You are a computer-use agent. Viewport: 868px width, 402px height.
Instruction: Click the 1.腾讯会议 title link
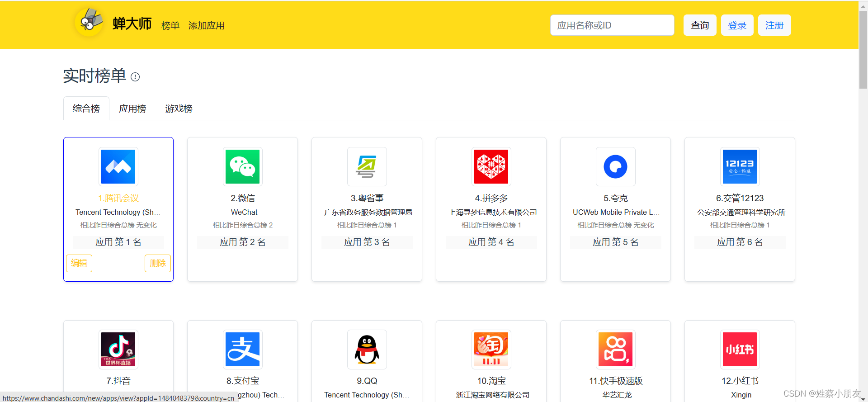pyautogui.click(x=118, y=198)
